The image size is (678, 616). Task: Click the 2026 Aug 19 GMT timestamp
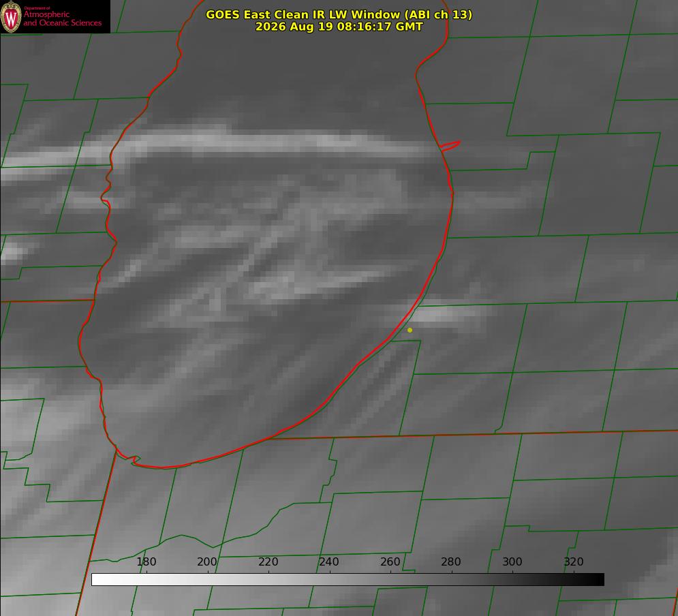[339, 27]
